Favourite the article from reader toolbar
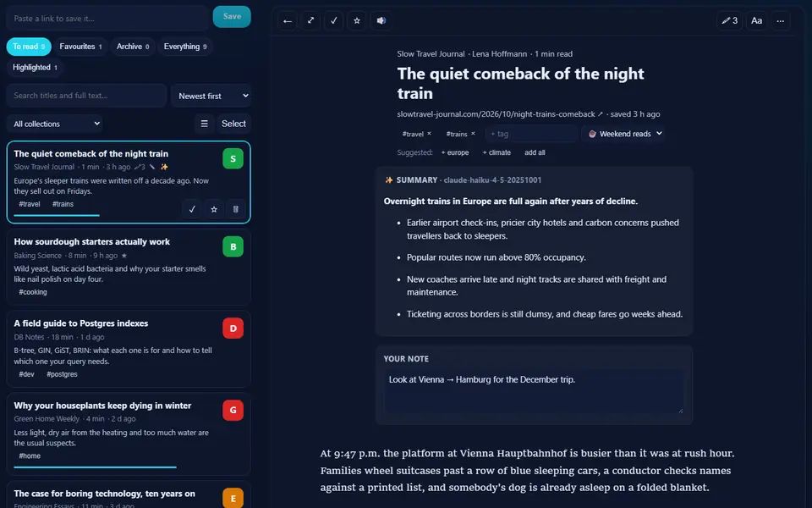 [357, 20]
